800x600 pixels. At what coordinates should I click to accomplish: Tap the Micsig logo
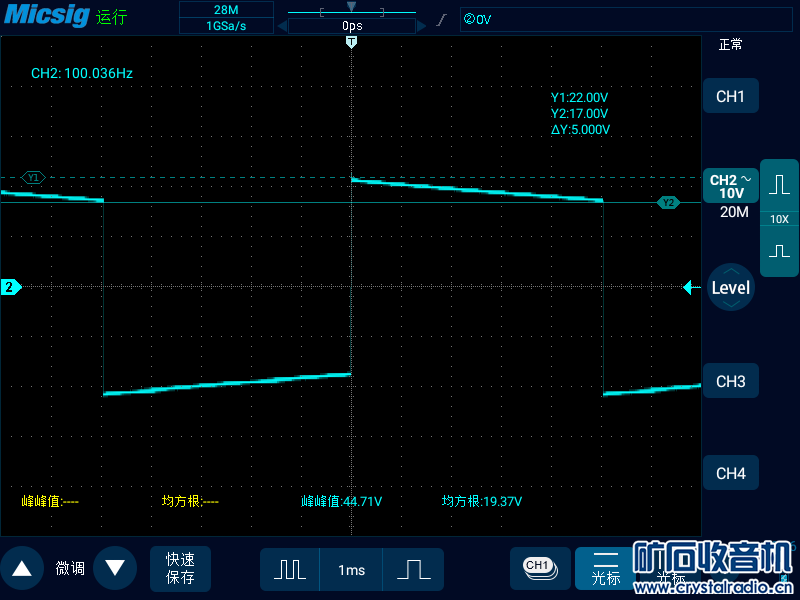tap(47, 15)
